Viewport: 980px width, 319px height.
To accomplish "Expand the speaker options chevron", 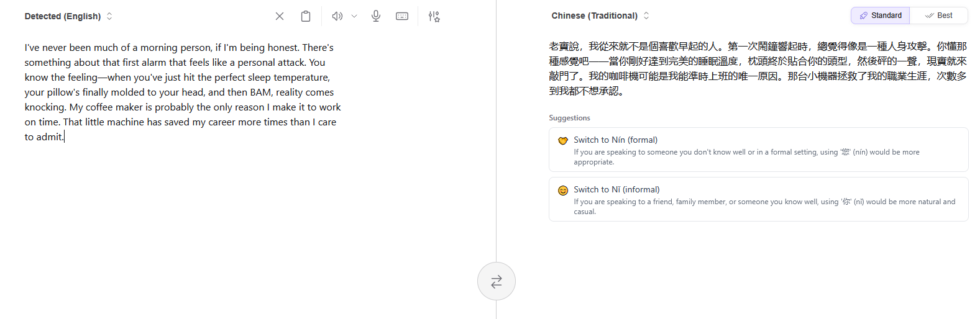I will (354, 16).
